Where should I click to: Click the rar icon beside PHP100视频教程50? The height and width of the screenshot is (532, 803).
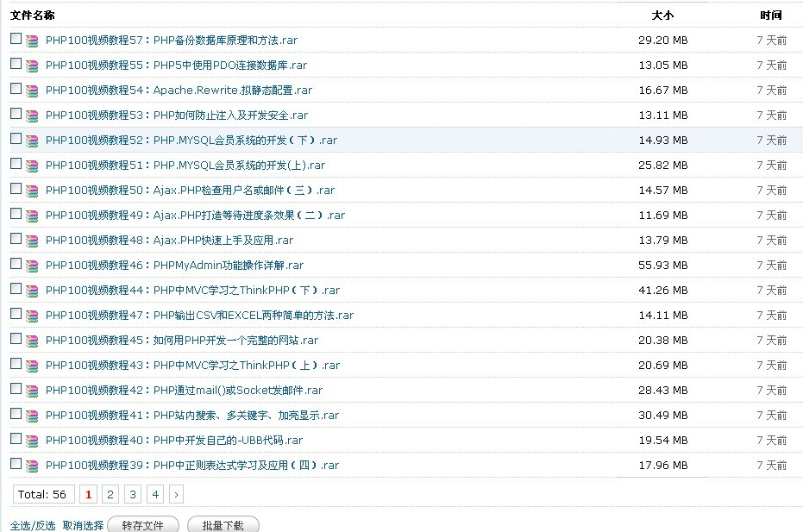32,191
